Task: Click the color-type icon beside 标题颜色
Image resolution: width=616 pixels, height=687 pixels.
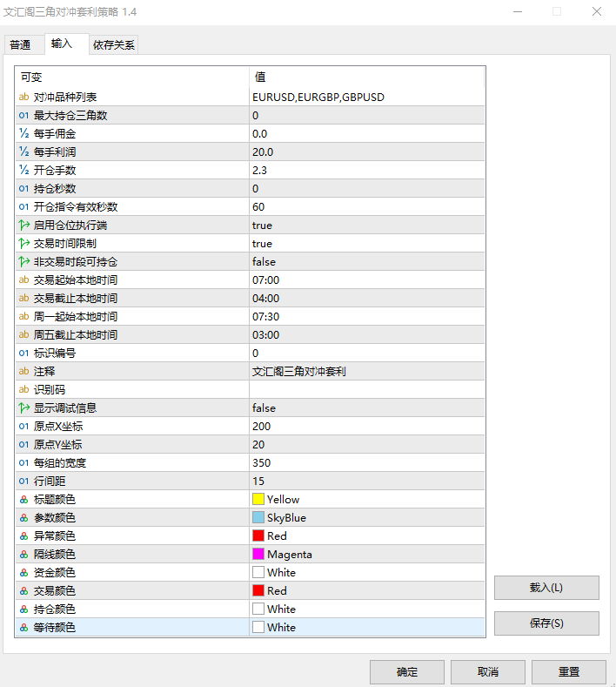Action: 23,499
